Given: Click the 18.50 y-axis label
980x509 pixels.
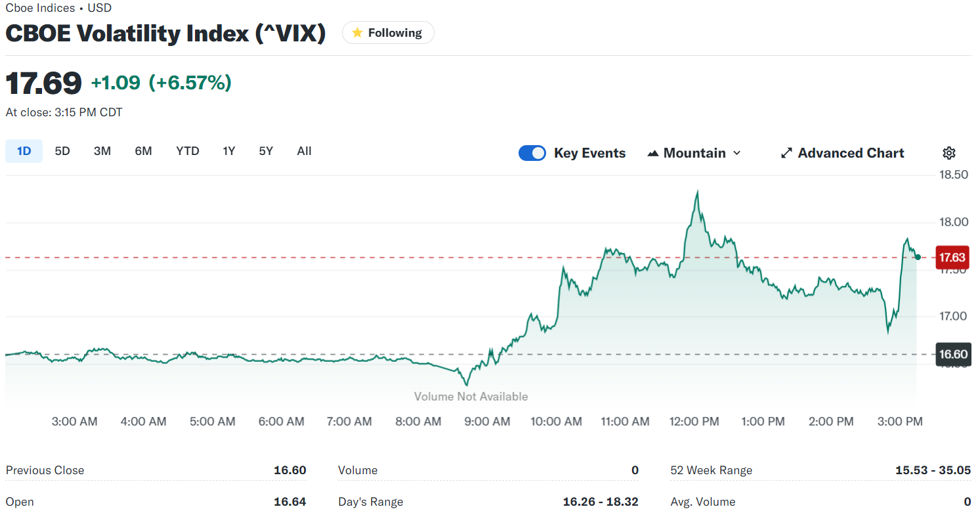Looking at the screenshot, I should tap(954, 175).
